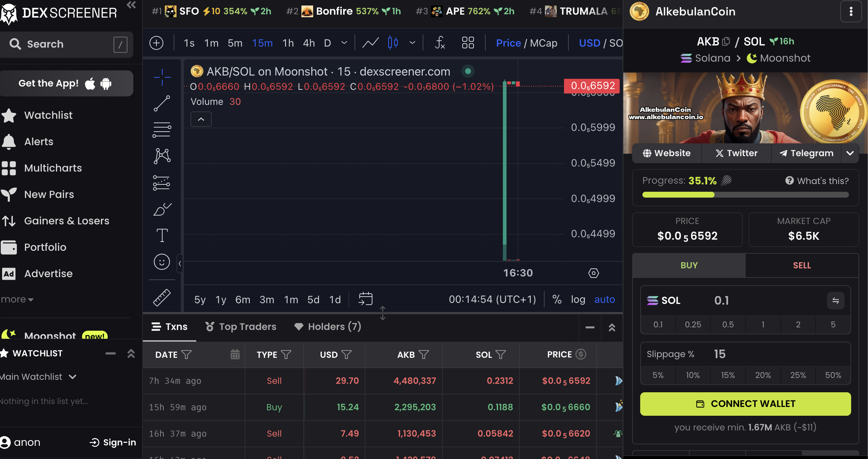This screenshot has height=459, width=868.
Task: Open the Txns tab
Action: tap(170, 327)
